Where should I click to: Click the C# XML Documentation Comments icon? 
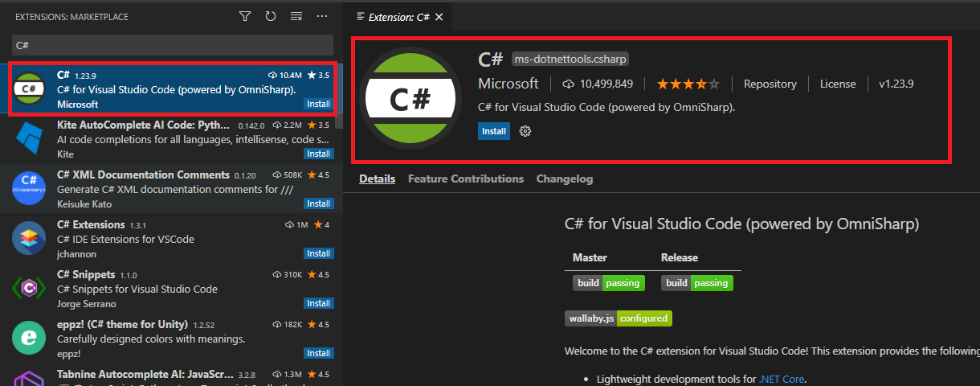click(29, 190)
